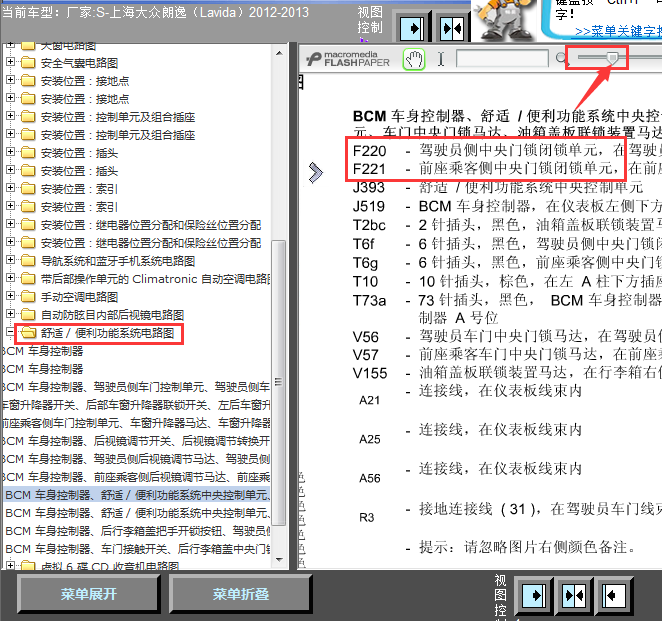Click the bottom view-control expand-right button
The image size is (662, 621).
[x=533, y=595]
